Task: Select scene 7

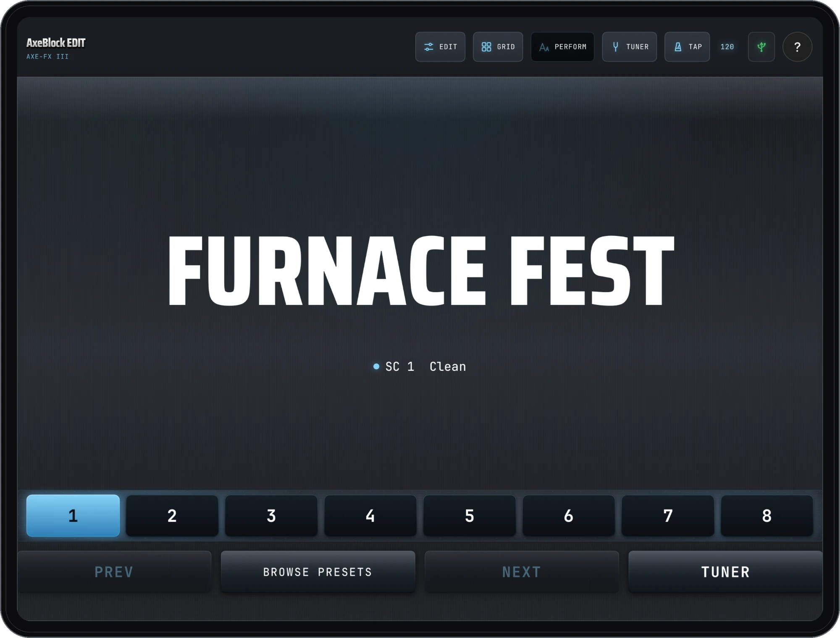Action: (x=668, y=515)
